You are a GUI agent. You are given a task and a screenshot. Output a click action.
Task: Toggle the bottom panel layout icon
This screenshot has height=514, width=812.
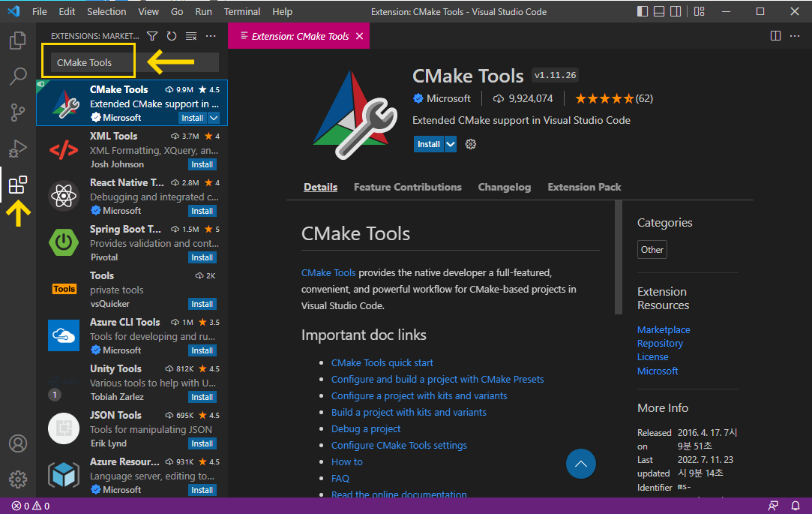point(659,11)
